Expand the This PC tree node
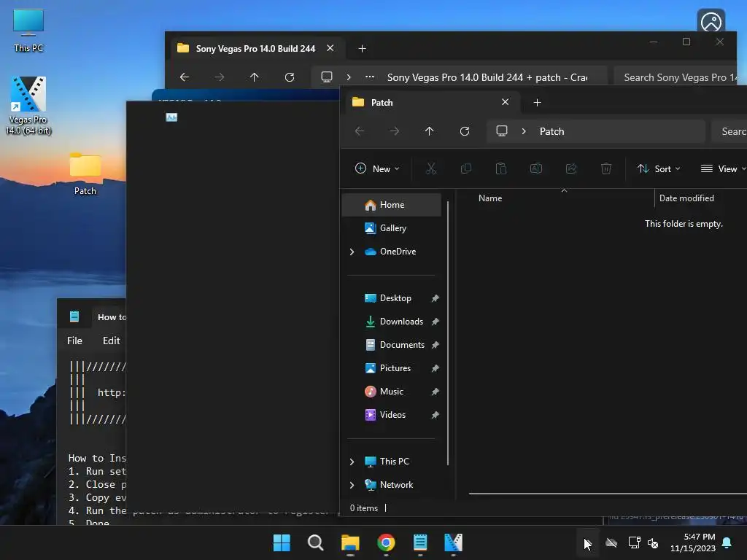The width and height of the screenshot is (747, 560). (352, 462)
